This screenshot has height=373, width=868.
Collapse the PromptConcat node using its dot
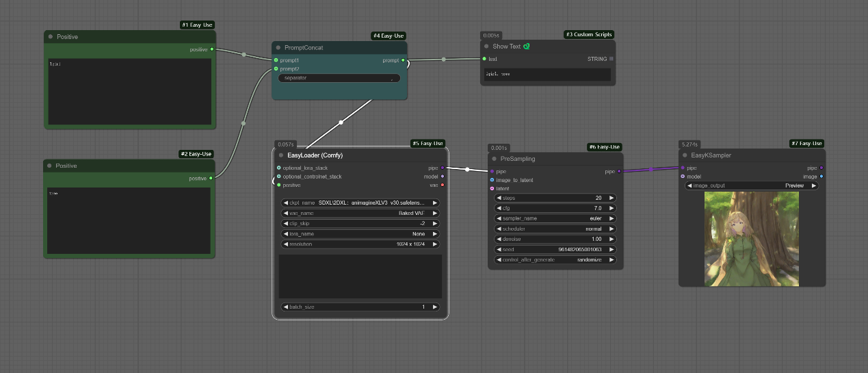(x=278, y=48)
